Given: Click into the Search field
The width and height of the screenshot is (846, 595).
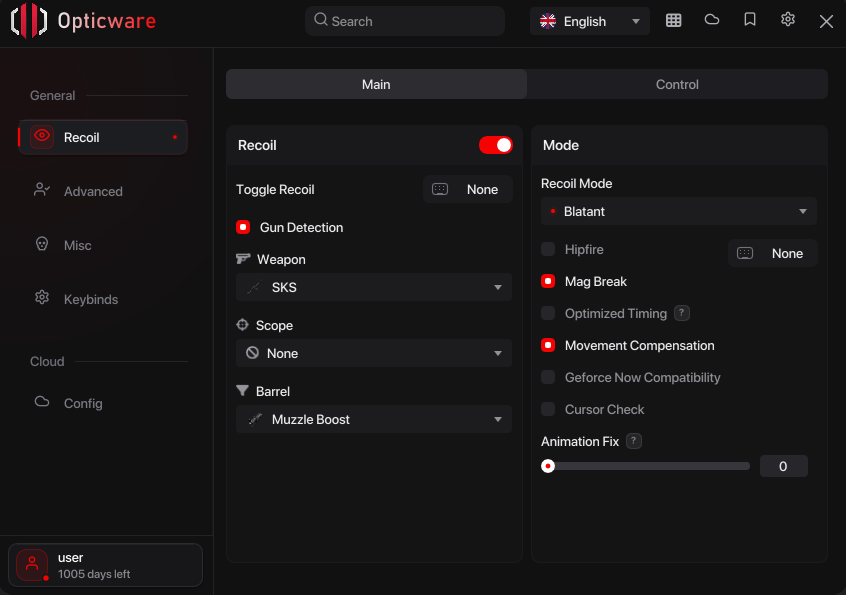Looking at the screenshot, I should [x=405, y=21].
